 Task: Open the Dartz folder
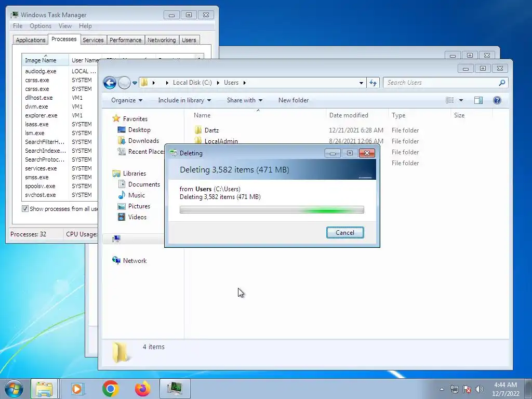click(212, 130)
